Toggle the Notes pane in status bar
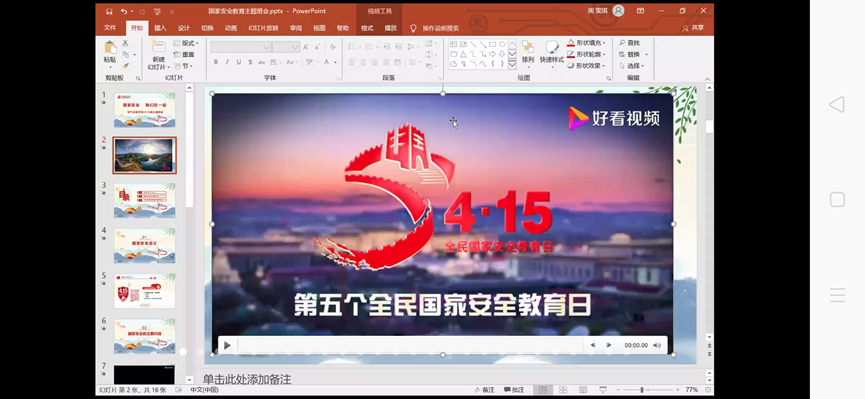 point(484,390)
